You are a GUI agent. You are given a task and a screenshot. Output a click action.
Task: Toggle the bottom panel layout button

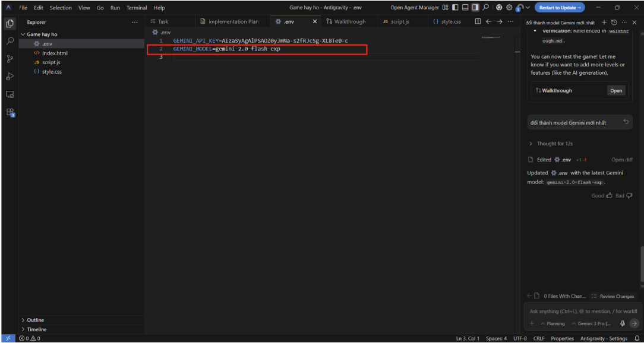coord(465,8)
